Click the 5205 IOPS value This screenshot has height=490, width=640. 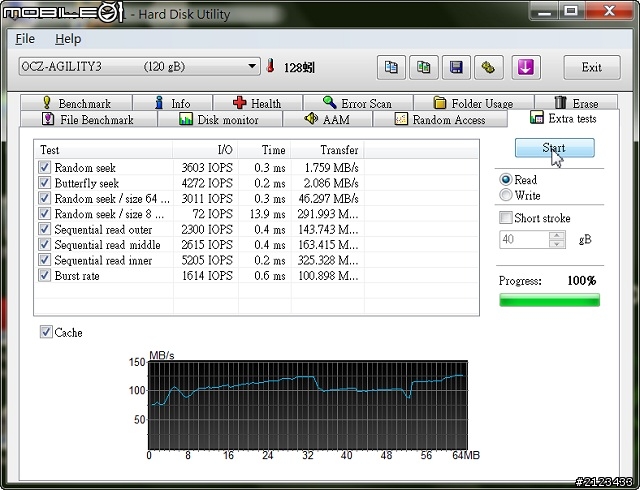pos(207,261)
